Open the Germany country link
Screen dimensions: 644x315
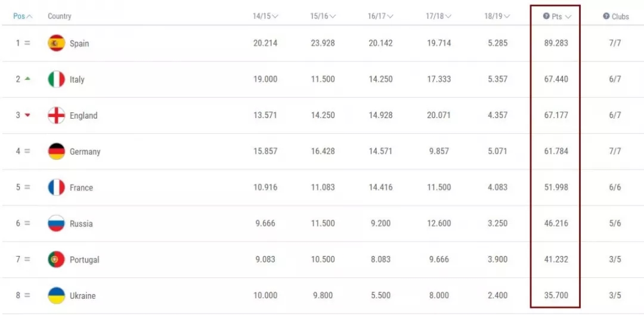click(85, 152)
